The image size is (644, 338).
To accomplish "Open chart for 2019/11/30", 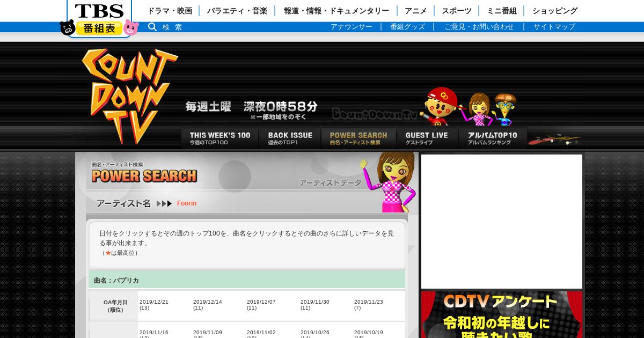I will click(x=314, y=302).
